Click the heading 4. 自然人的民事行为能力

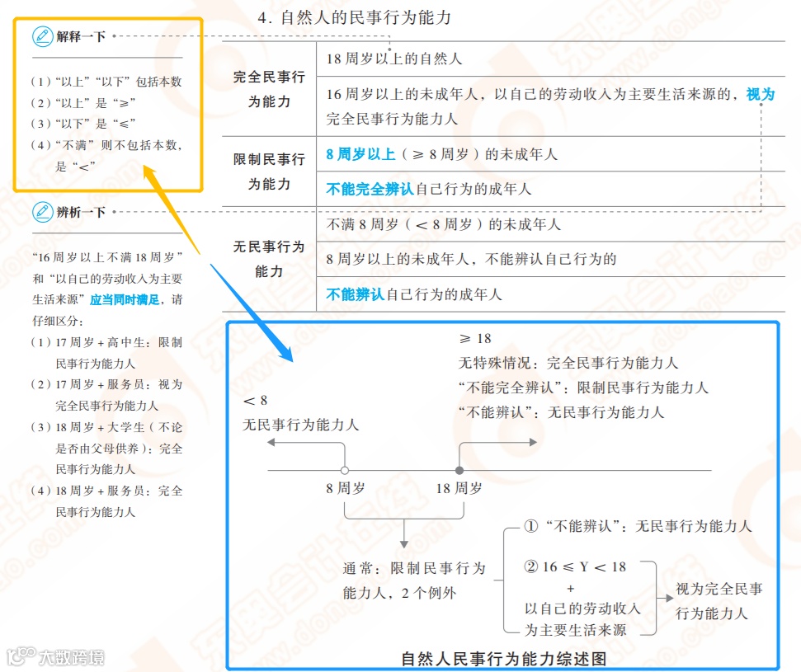(x=354, y=17)
